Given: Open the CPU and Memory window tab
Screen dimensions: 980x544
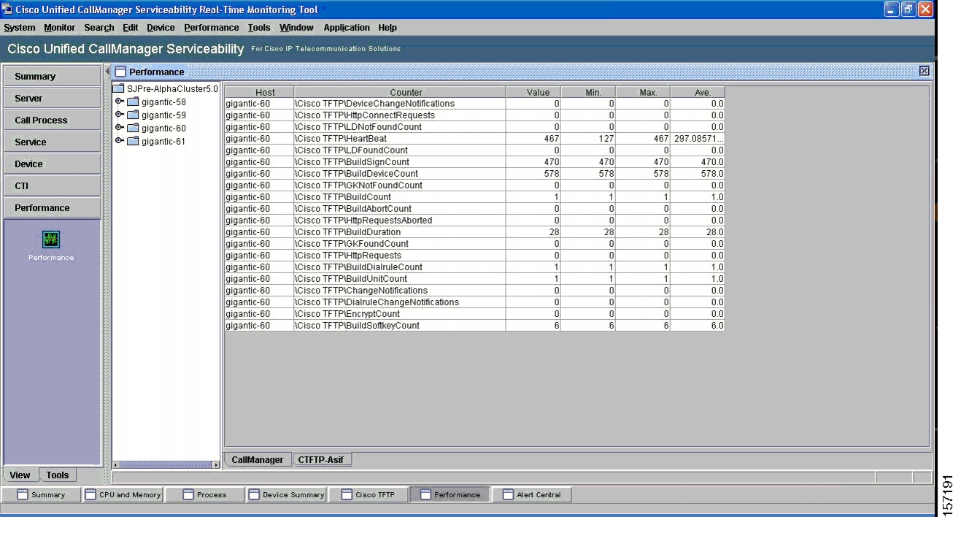Looking at the screenshot, I should [x=123, y=494].
